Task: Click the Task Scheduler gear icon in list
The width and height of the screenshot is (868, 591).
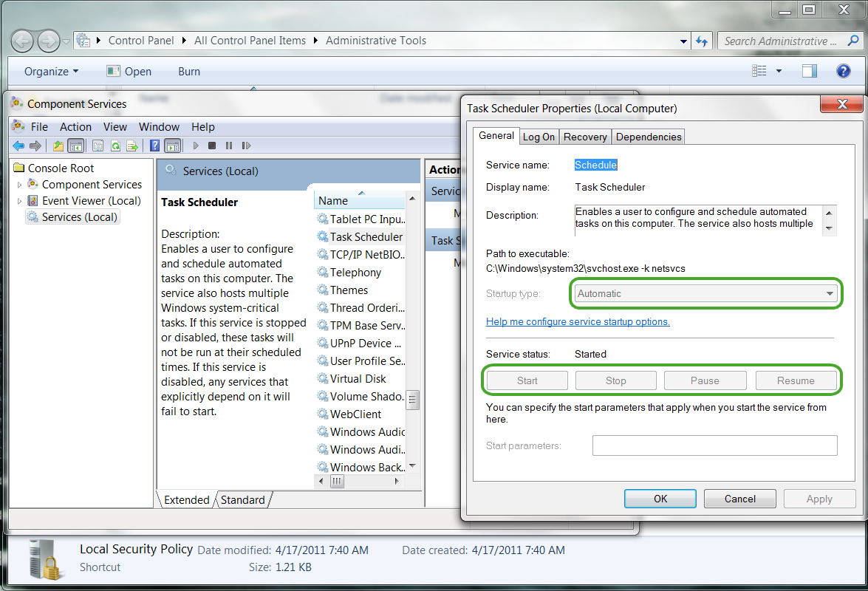Action: [x=322, y=237]
